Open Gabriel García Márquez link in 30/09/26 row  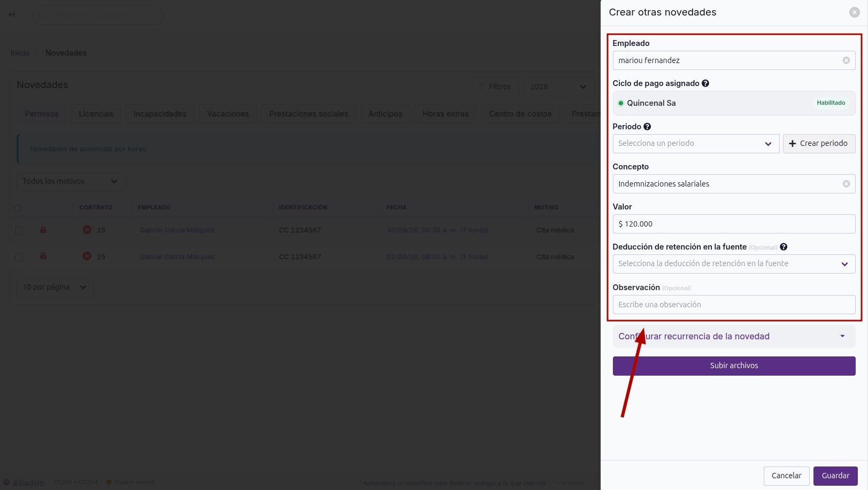(x=177, y=230)
